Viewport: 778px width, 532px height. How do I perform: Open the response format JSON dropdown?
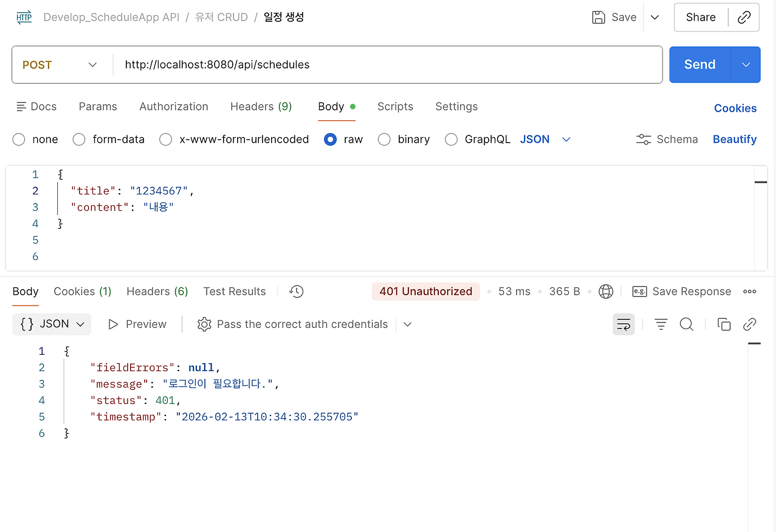(52, 324)
